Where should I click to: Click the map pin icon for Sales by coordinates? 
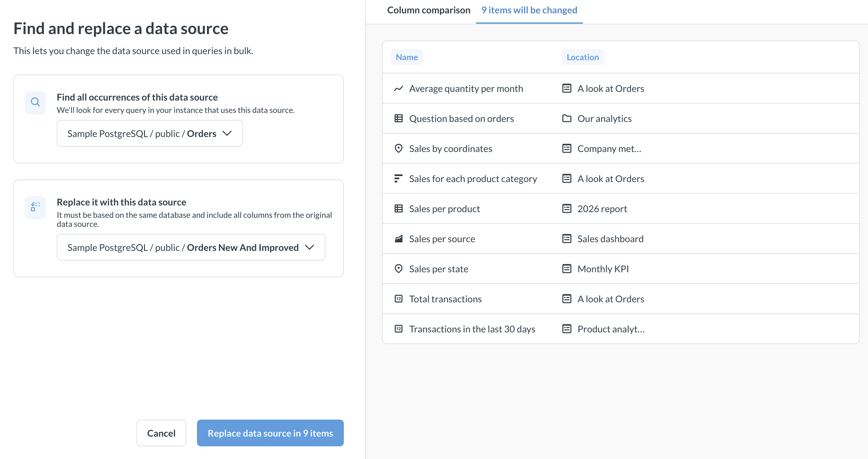pos(399,148)
